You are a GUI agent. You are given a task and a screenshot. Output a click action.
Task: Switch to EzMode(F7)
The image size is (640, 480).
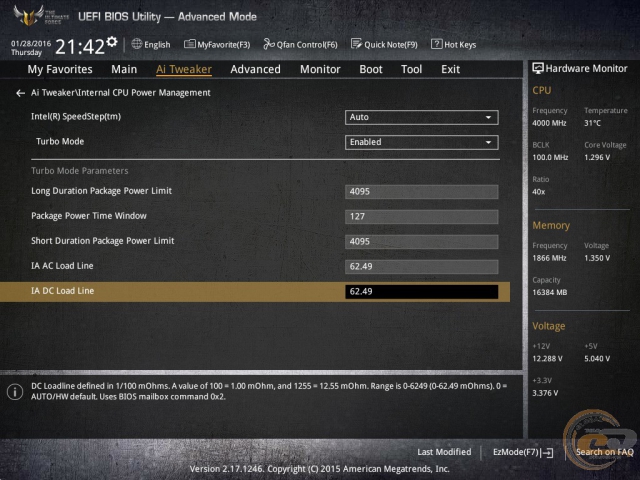click(x=523, y=452)
